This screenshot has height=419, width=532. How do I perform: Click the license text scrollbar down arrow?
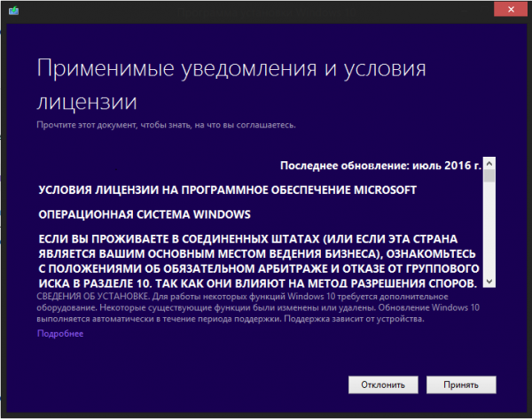(x=489, y=282)
